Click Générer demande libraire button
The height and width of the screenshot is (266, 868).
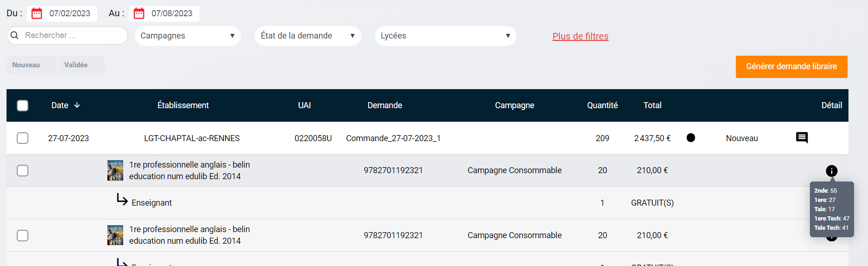tap(791, 66)
